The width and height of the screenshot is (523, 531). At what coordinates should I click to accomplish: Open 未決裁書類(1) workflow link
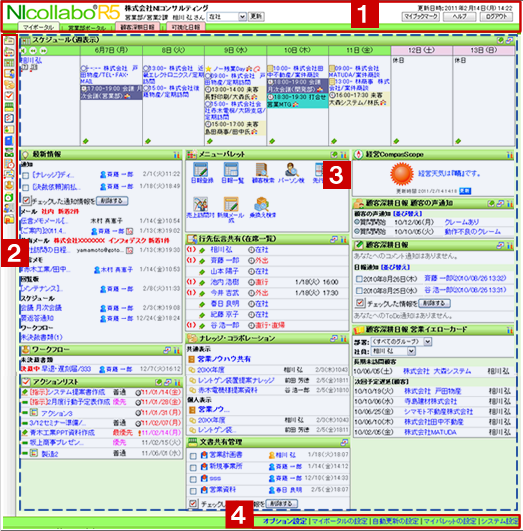tap(41, 337)
